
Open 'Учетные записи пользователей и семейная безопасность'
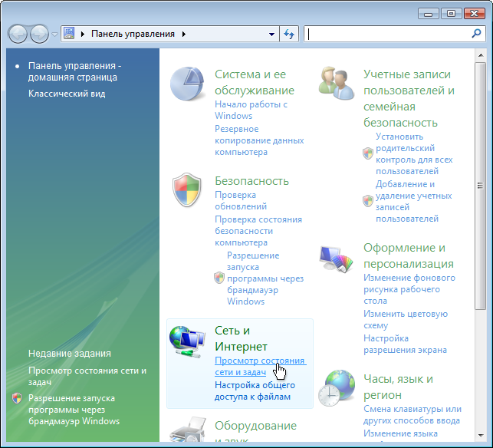[x=409, y=98]
